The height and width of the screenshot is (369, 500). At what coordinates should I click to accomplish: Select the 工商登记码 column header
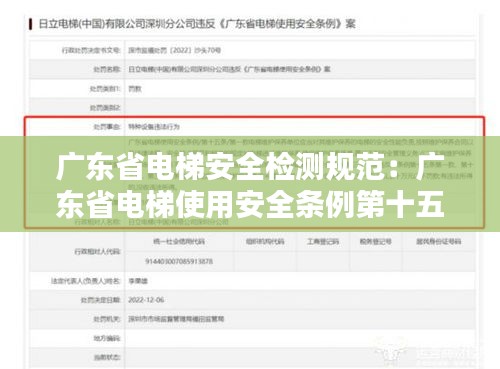pyautogui.click(x=323, y=241)
